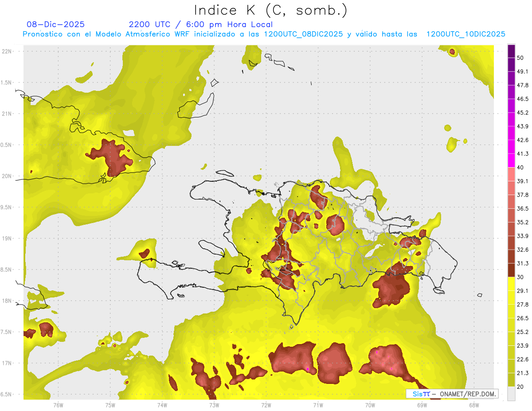Click the '21.3' colorbar value
This screenshot has height=411, width=532.
[x=522, y=373]
